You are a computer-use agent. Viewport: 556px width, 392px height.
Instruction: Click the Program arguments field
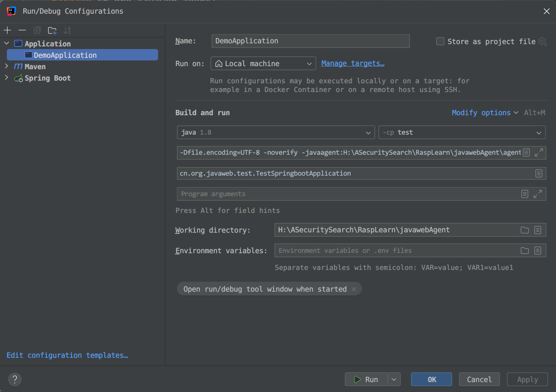pyautogui.click(x=348, y=194)
